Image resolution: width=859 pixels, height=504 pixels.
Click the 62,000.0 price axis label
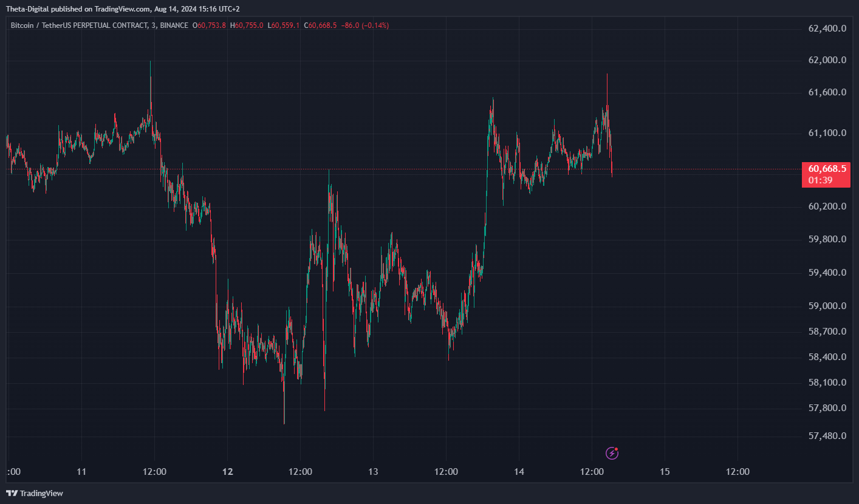827,60
